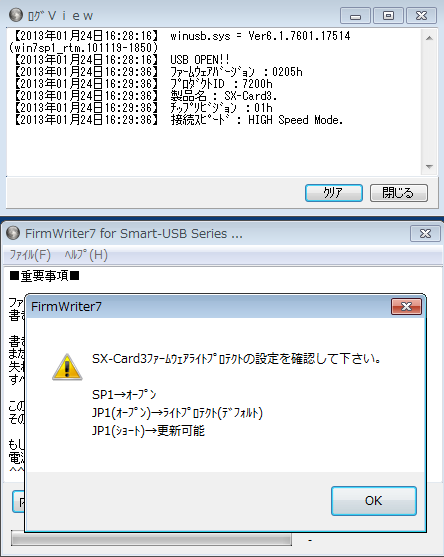Maximize the ログView window
Viewport: 444px width, 557px height.
[x=388, y=16]
